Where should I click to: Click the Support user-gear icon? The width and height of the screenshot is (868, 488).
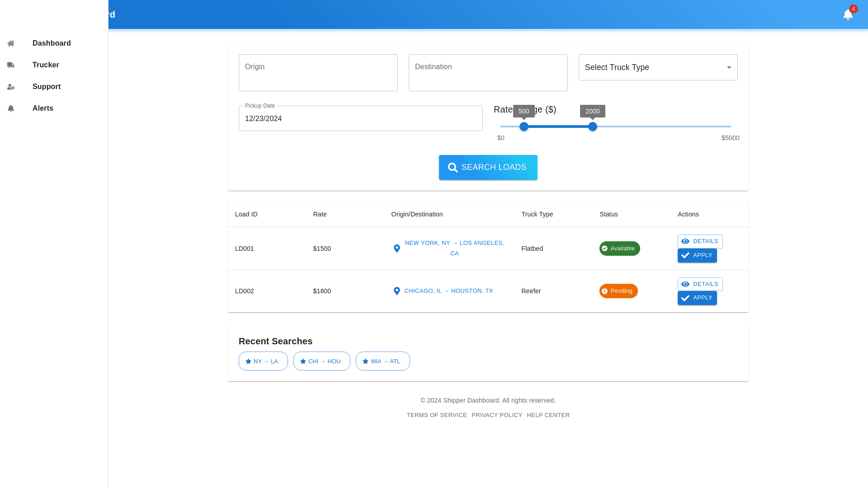(x=11, y=87)
